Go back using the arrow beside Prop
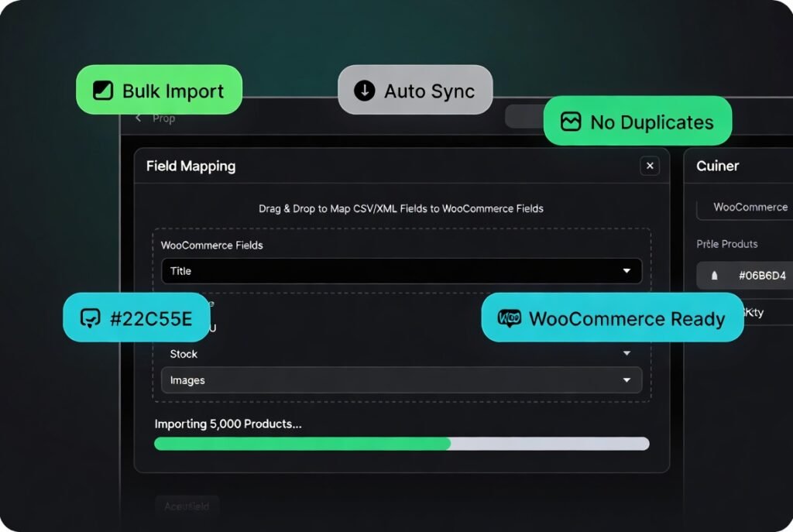Screen dimensions: 793x532 coord(138,118)
